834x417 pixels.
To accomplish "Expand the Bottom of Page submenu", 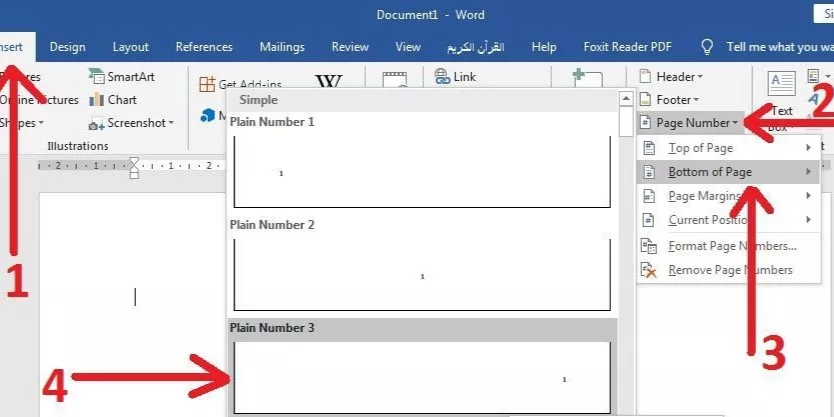I will coord(728,172).
